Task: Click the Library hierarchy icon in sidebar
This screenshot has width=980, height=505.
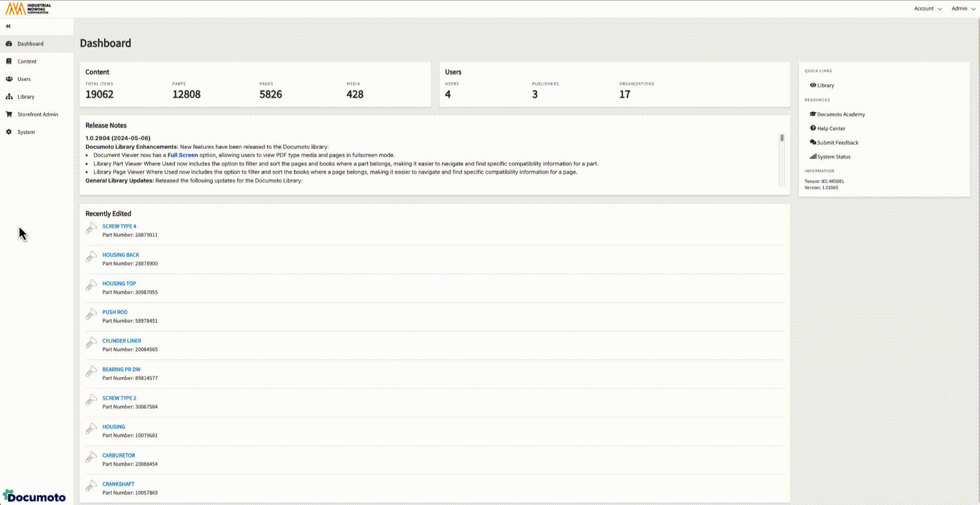Action: [9, 96]
